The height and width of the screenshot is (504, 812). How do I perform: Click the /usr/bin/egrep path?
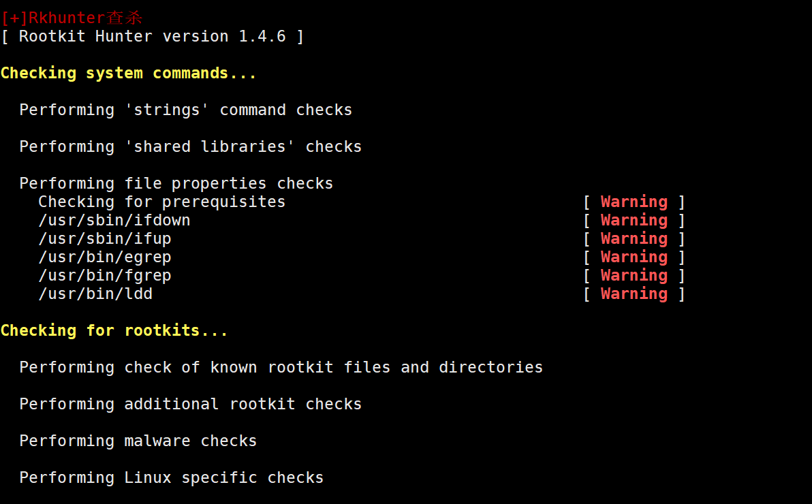(105, 257)
